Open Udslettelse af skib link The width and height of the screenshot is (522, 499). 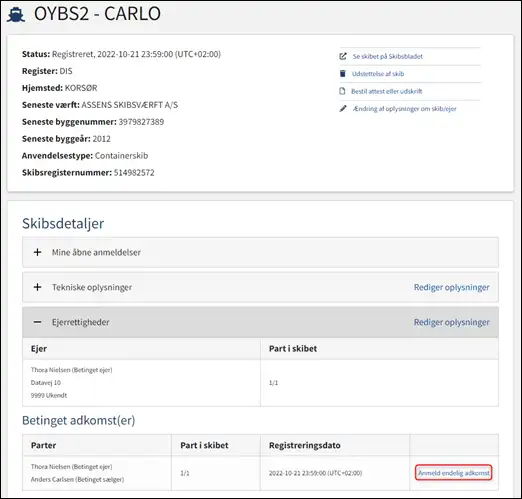(x=378, y=74)
